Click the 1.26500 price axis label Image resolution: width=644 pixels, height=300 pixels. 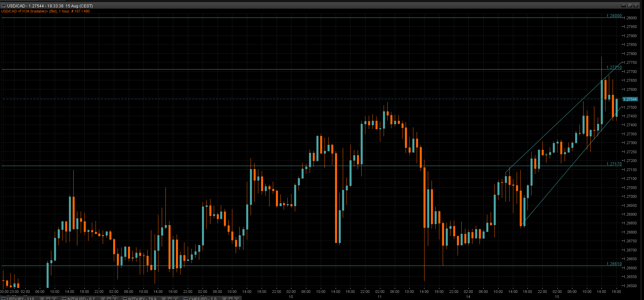tap(630, 286)
